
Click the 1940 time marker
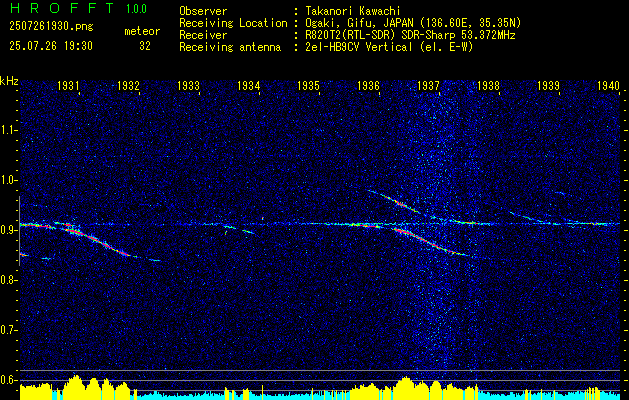tap(609, 86)
